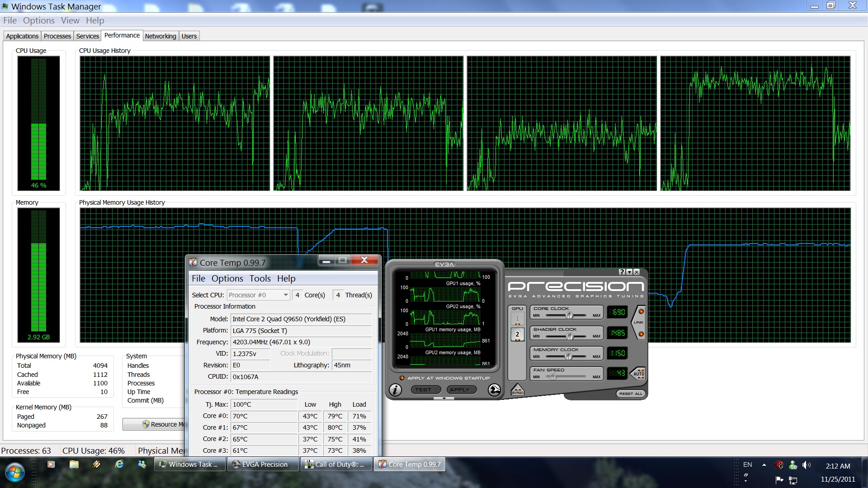868x488 pixels.
Task: Click the Internet Explorer taskbar icon
Action: 119,464
